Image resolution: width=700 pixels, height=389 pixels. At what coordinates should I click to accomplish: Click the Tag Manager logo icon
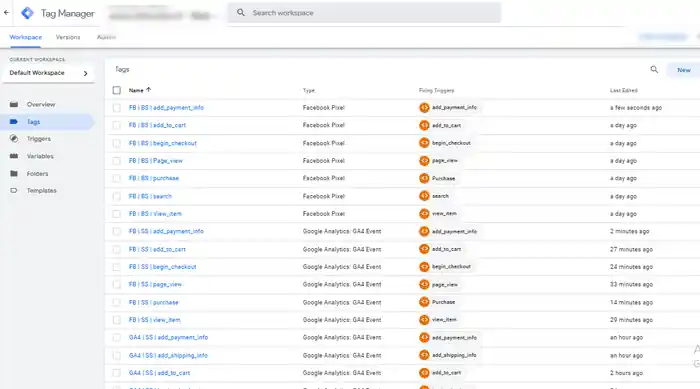point(27,13)
